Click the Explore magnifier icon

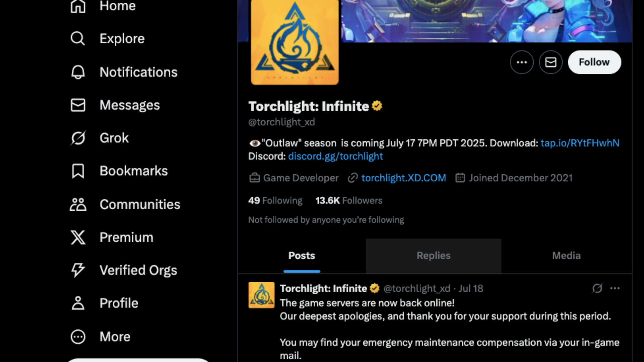78,39
